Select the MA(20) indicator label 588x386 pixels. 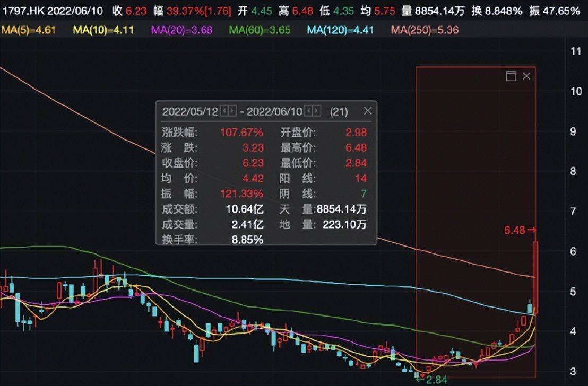tap(181, 30)
